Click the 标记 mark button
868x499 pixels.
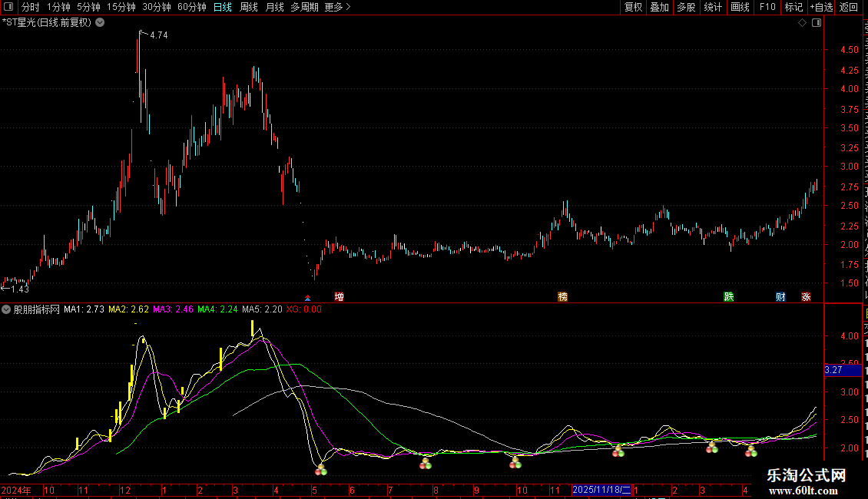point(793,7)
